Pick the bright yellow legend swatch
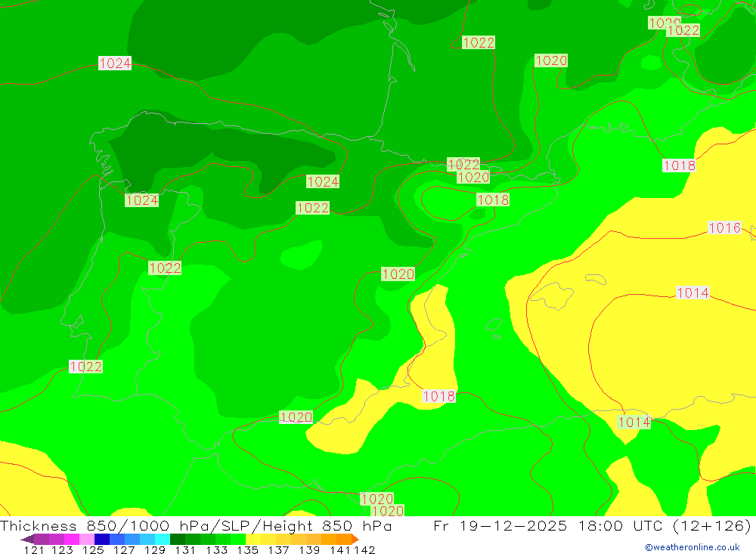 253,539
